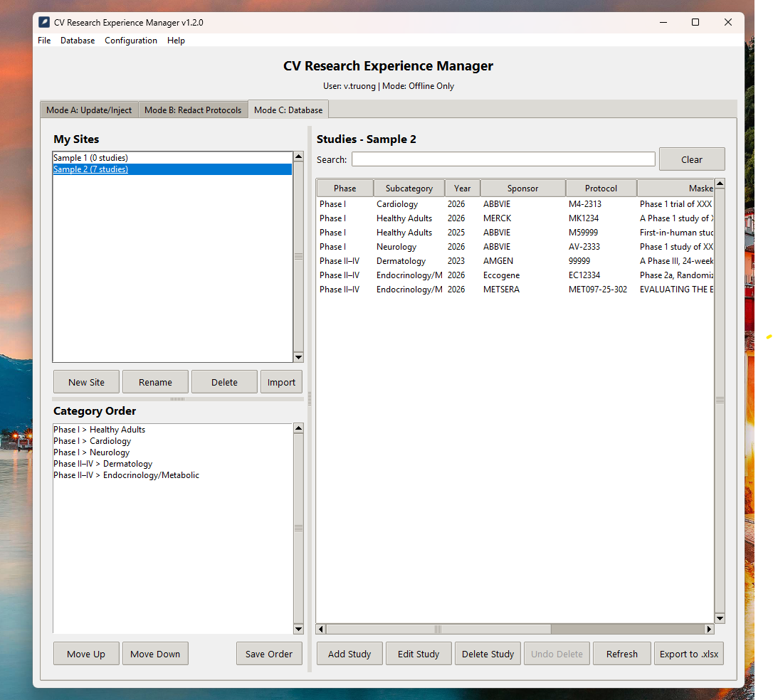Close the CV Research Experience Manager window
The image size is (773, 700).
pyautogui.click(x=727, y=22)
